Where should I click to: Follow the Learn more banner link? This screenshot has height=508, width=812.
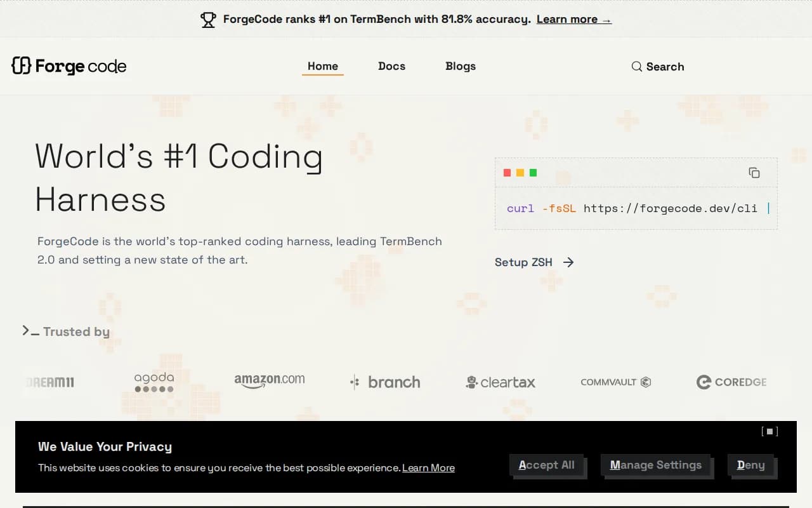click(574, 19)
